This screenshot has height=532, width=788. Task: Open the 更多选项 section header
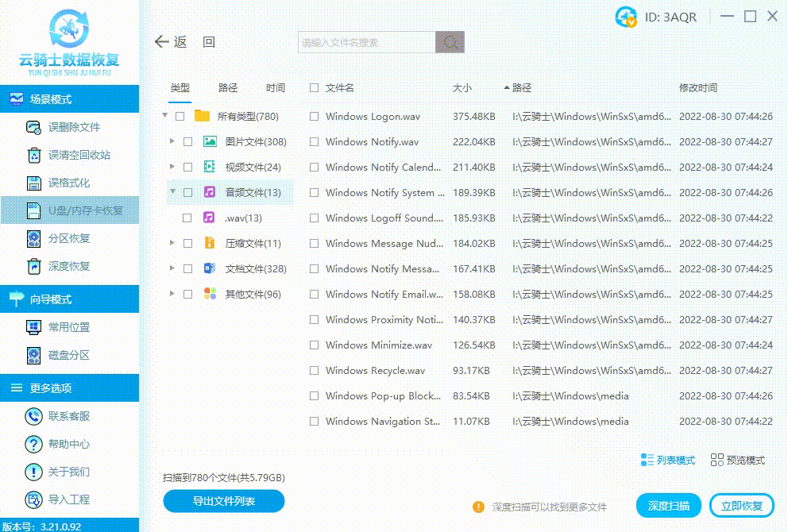69,387
